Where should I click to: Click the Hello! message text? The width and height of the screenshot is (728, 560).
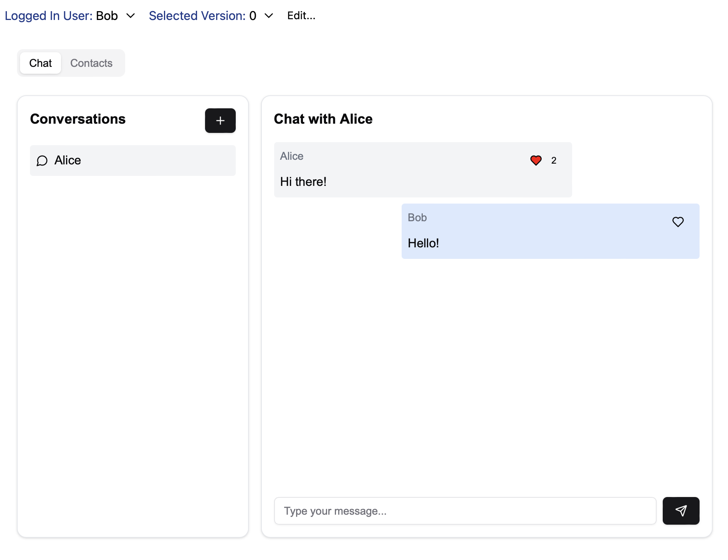[x=423, y=243]
